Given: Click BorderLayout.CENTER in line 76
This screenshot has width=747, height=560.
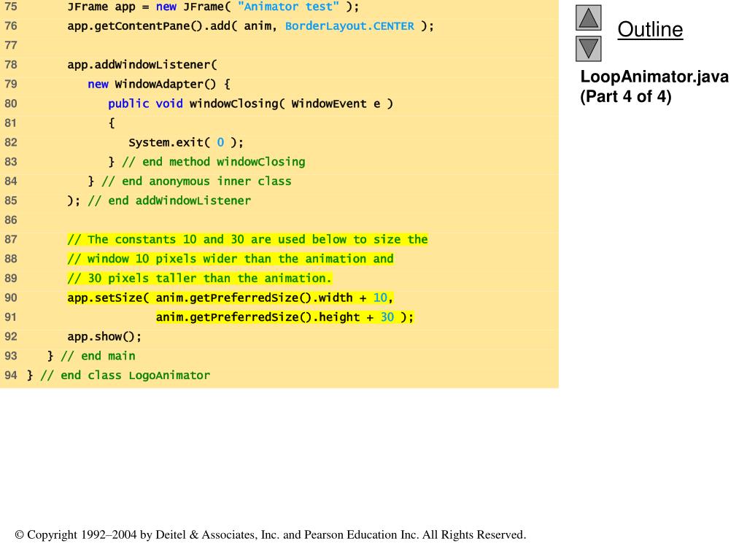Looking at the screenshot, I should 349,26.
